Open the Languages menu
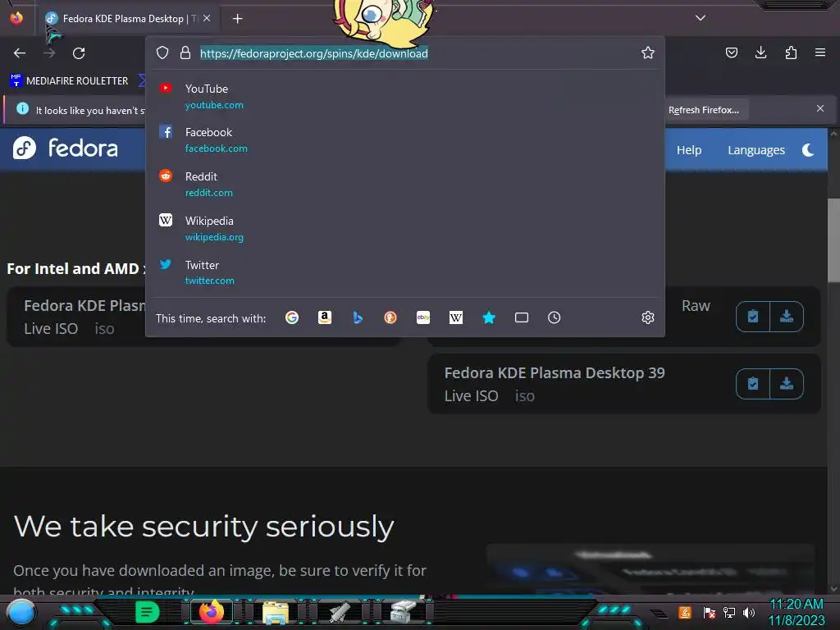The width and height of the screenshot is (840, 630). click(x=756, y=150)
